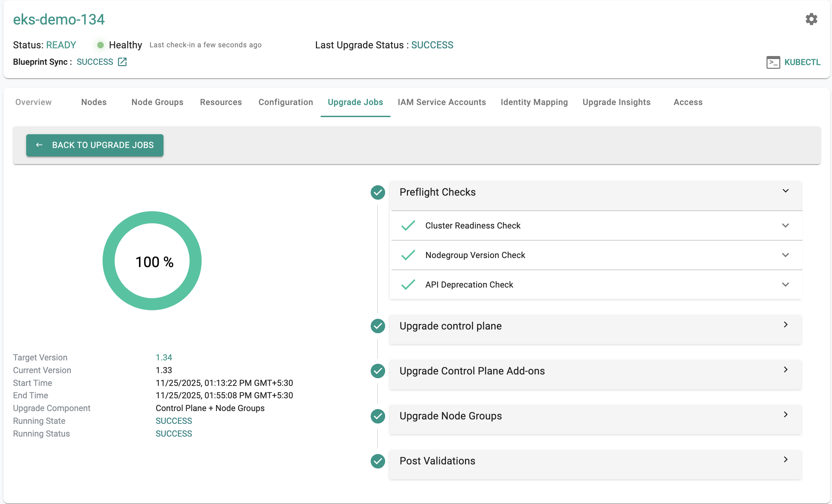Open cluster settings gear icon
832x504 pixels.
(x=811, y=19)
